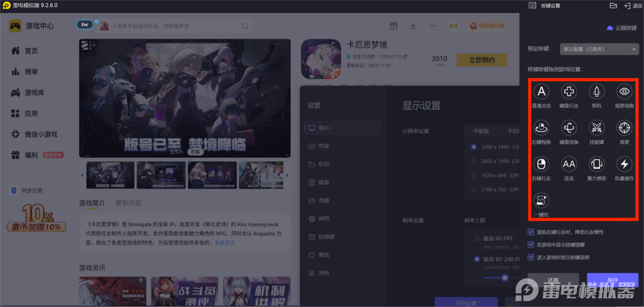Click the 雷币加赠10% promotion banner
Image resolution: width=644 pixels, height=307 pixels.
click(x=36, y=218)
